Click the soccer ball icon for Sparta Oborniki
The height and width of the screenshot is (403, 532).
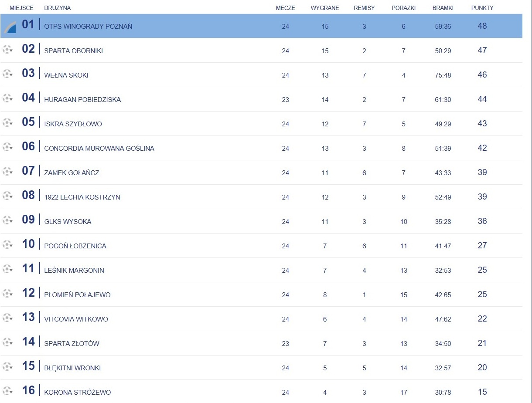[x=6, y=50]
